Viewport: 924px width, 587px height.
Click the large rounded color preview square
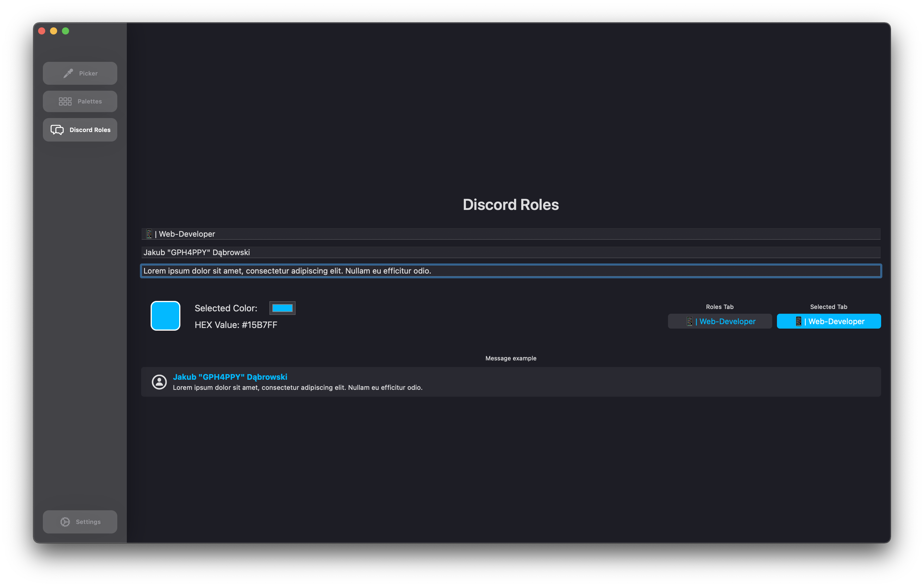166,316
